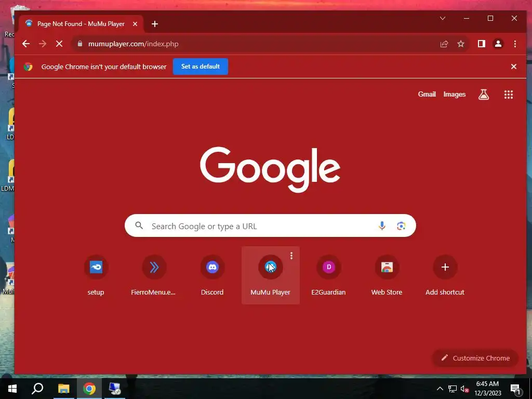Screen dimensions: 532x399
Task: Open more actions for MuMu Player shortcut
Action: pos(291,256)
